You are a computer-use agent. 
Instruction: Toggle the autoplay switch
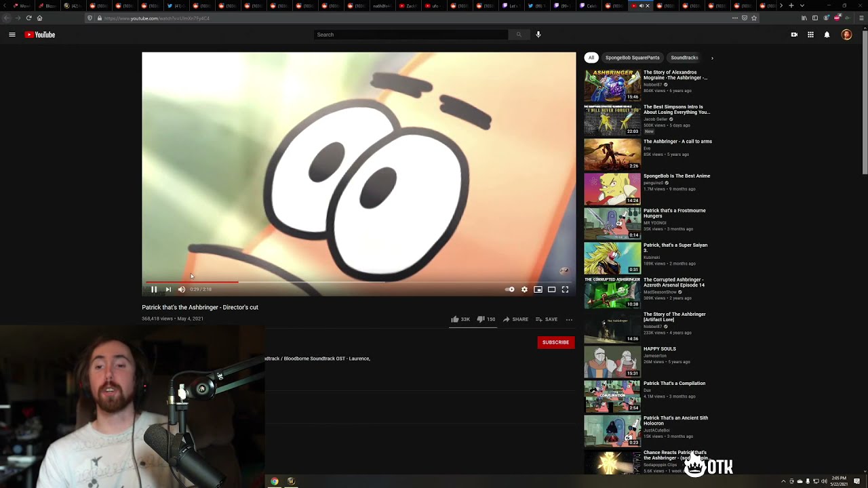[x=509, y=289]
